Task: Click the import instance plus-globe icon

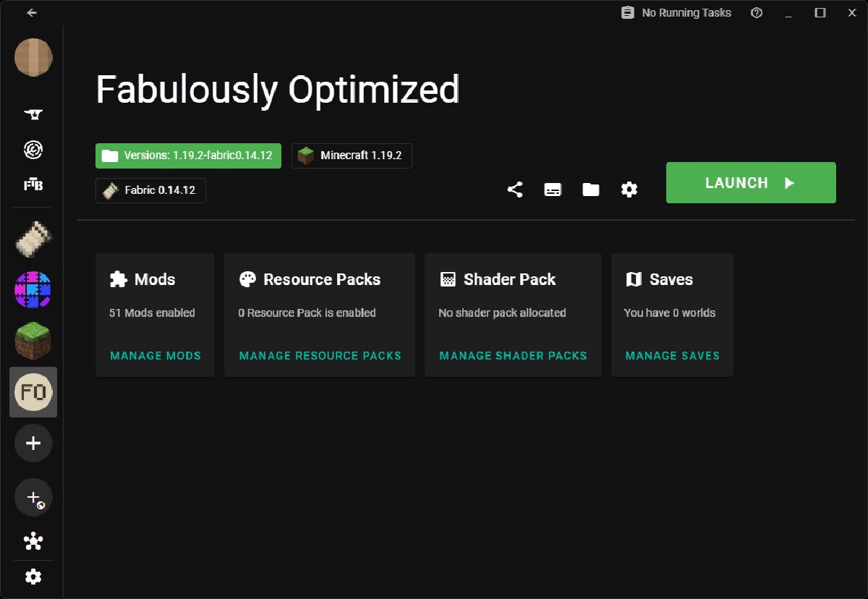Action: click(33, 498)
